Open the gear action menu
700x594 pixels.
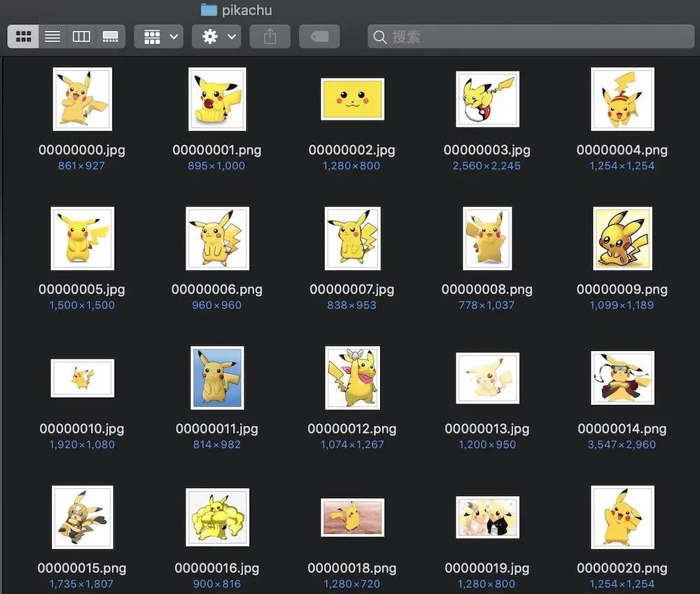(216, 36)
